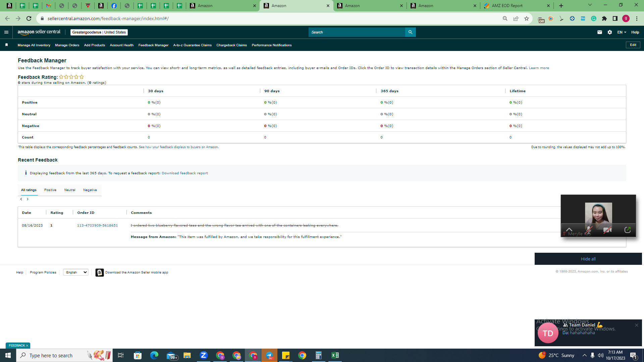
Task: Open Performance Notifications
Action: point(272,45)
